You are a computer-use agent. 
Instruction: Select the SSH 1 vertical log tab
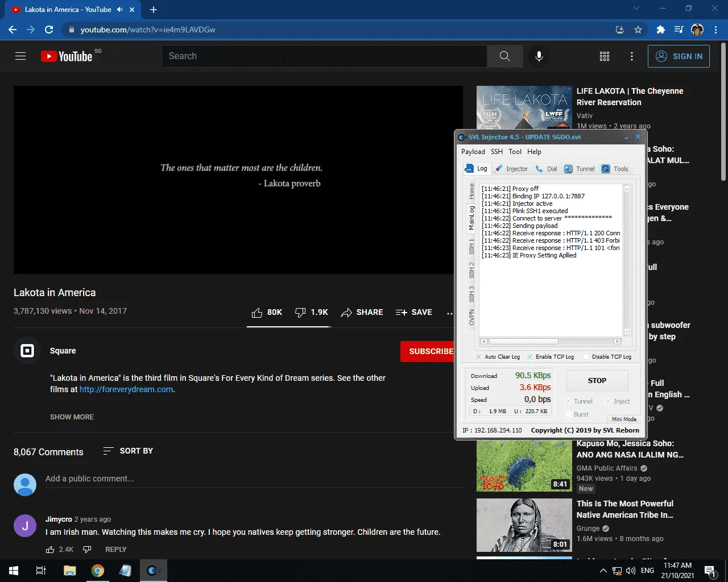pyautogui.click(x=471, y=247)
